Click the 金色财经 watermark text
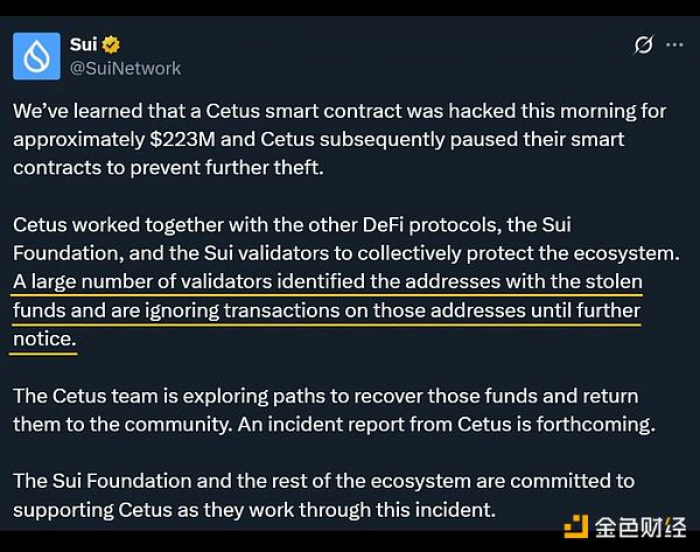700x552 pixels. pyautogui.click(x=641, y=527)
